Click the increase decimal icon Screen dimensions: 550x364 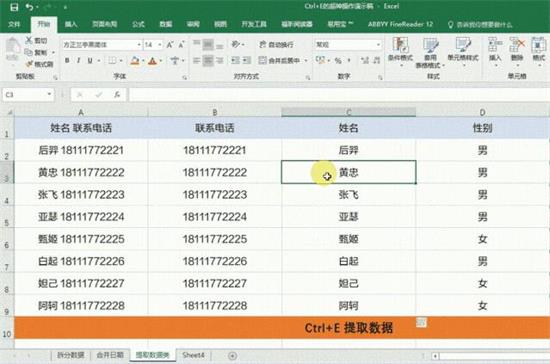(x=365, y=61)
